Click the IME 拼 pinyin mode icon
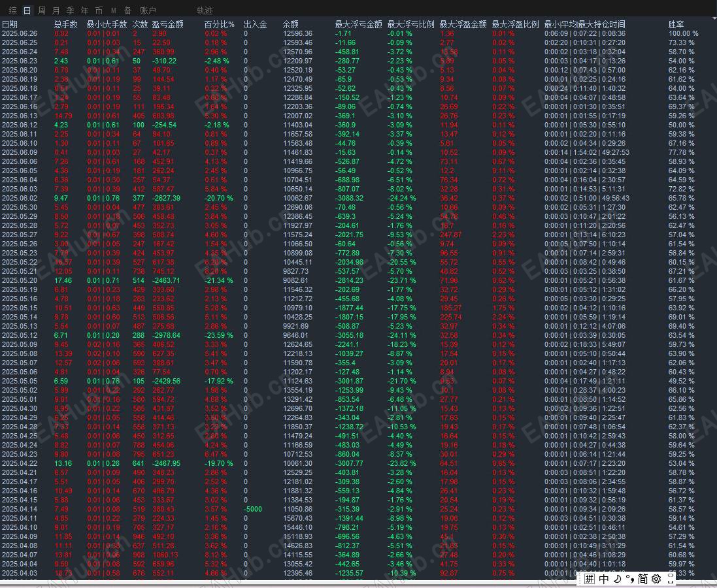The image size is (717, 588). click(x=590, y=579)
